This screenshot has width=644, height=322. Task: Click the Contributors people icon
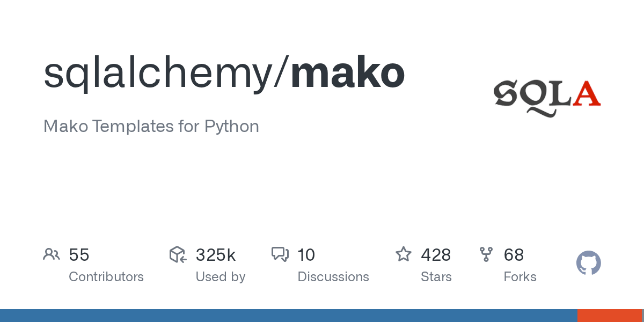(x=52, y=254)
